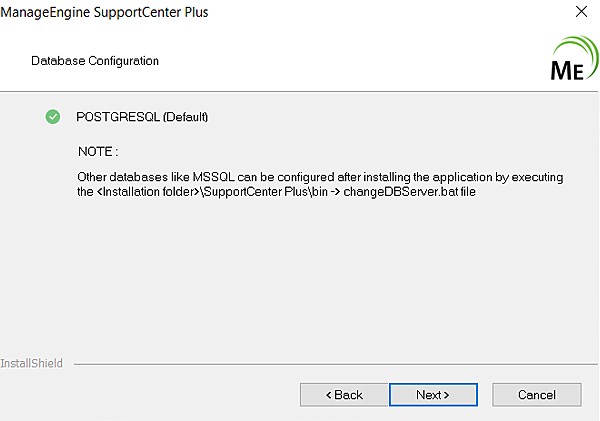600x421 pixels.
Task: Proceed by pressing the Next button
Action: pyautogui.click(x=432, y=395)
